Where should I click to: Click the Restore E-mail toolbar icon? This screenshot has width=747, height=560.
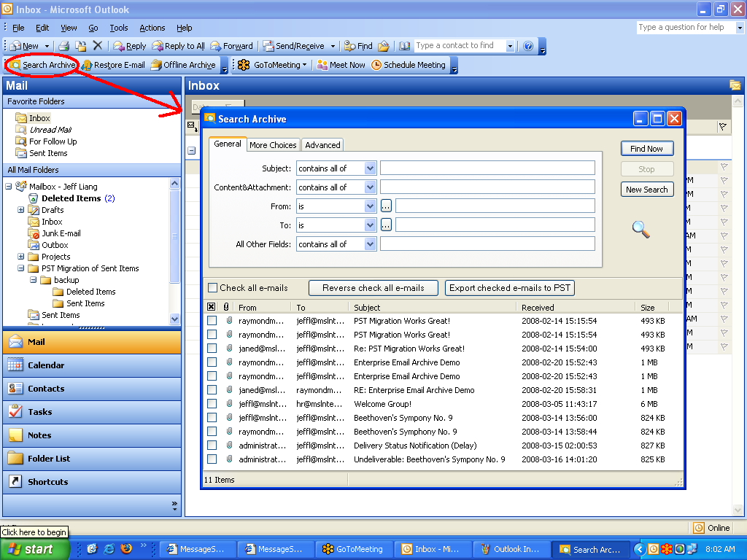[x=88, y=65]
